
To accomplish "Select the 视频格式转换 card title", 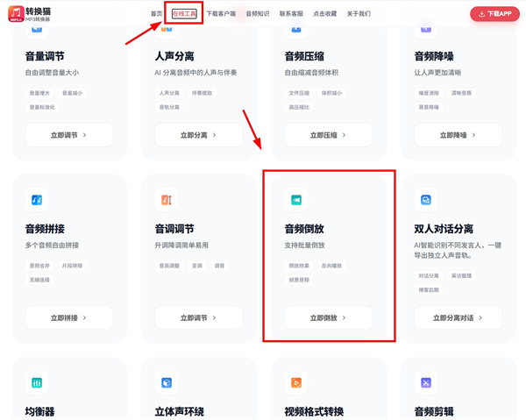I will click(314, 411).
